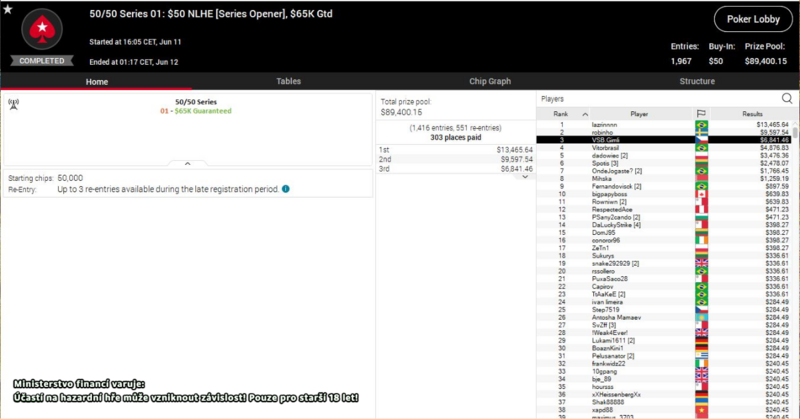Click the Ireland flag beside conoror96
The height and width of the screenshot is (419, 800).
(x=702, y=240)
